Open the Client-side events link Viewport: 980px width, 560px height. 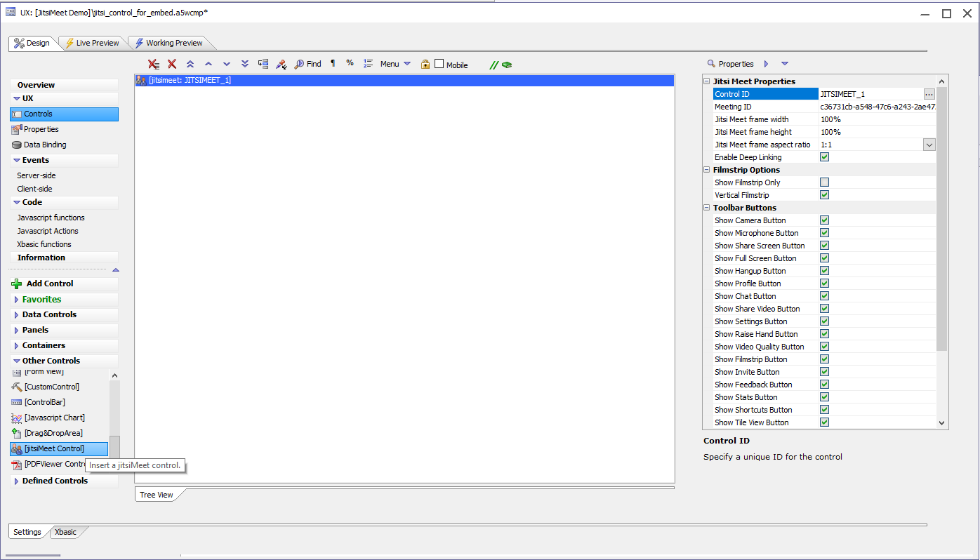point(35,189)
